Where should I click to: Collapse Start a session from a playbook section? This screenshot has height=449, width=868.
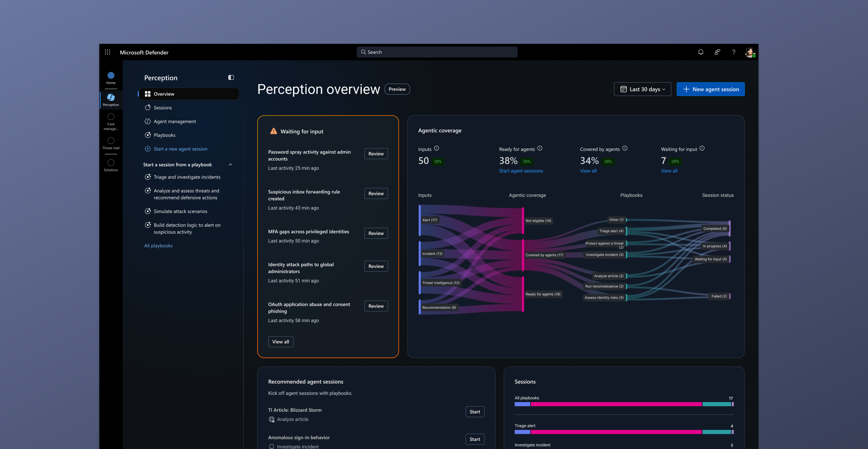point(230,164)
